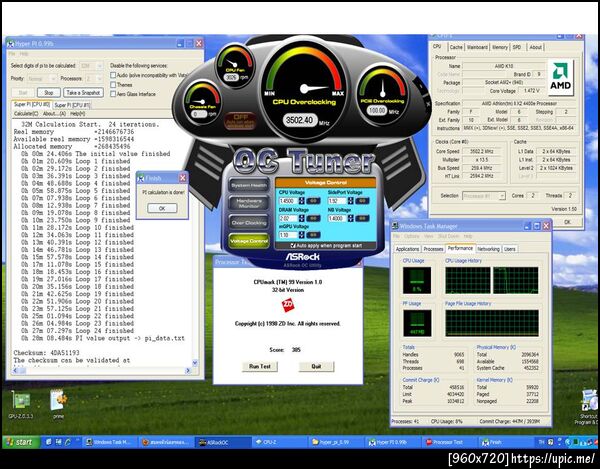Click the PCIE Overclocking gauge
Viewport: 600px width, 469px height.
click(382, 94)
